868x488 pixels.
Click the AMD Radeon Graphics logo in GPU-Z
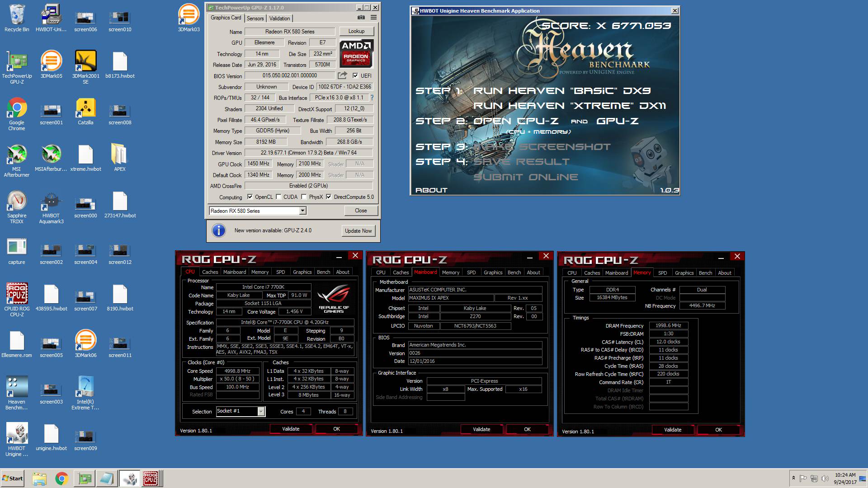(356, 53)
